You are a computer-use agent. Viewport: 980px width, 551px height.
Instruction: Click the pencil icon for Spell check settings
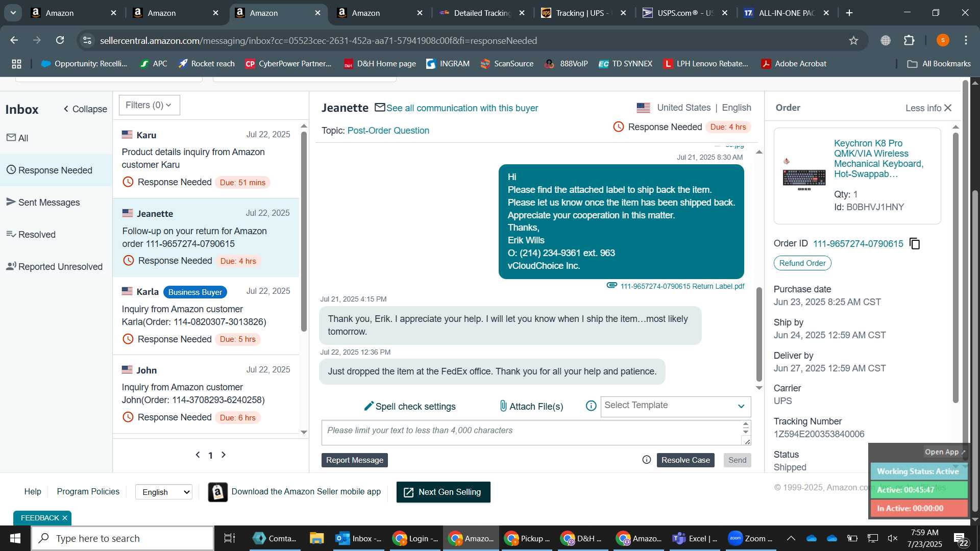click(369, 406)
